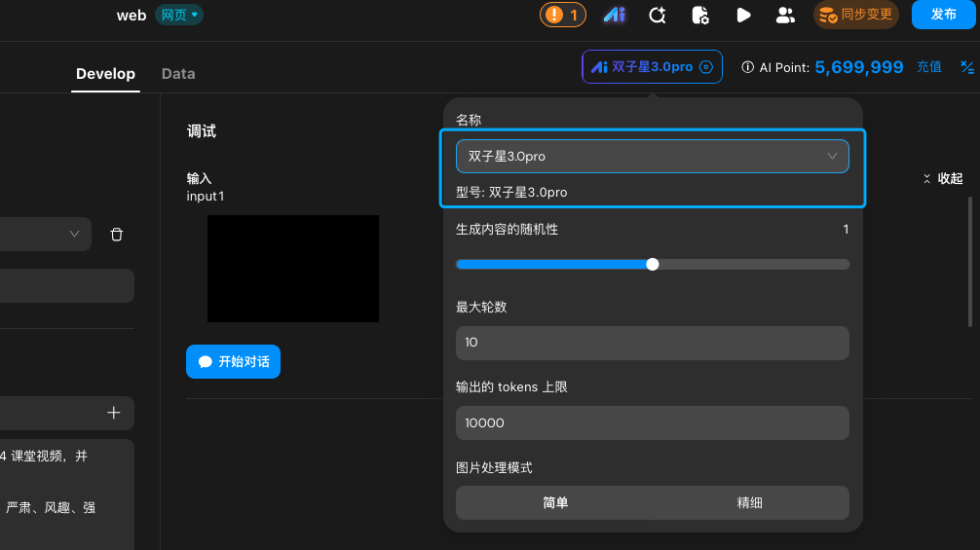Run the project with the play icon
980x550 pixels.
[742, 15]
